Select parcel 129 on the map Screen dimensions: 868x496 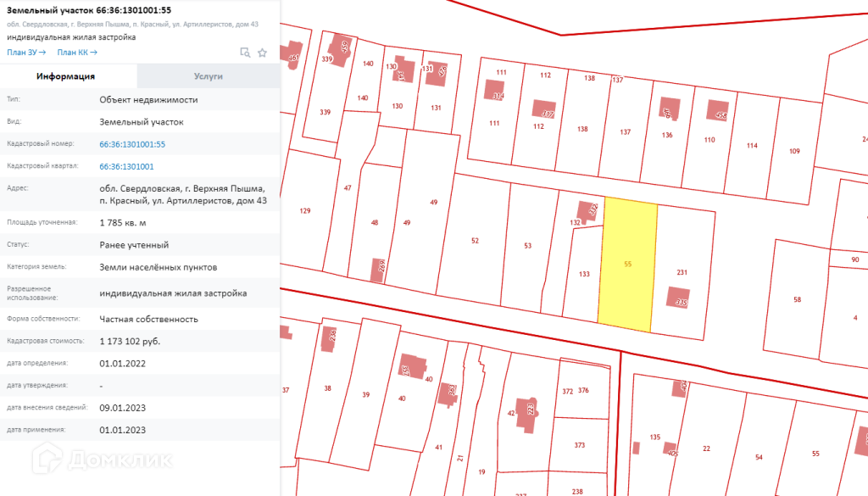click(x=305, y=210)
